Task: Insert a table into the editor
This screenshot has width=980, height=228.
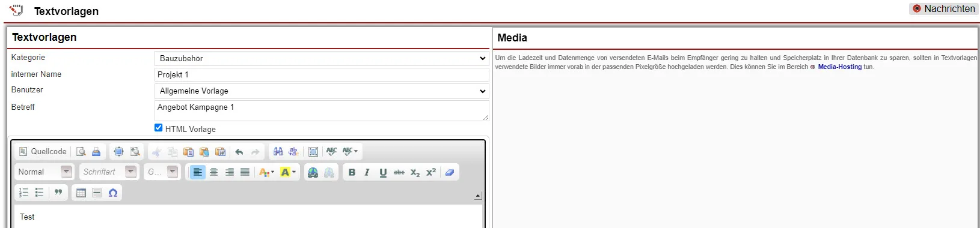Action: pos(81,193)
